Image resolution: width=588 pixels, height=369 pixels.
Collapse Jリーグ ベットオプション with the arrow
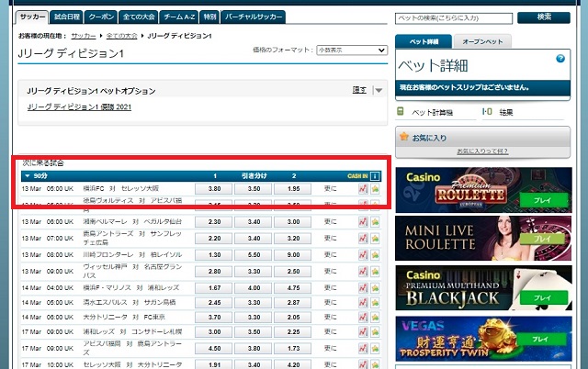coord(377,90)
